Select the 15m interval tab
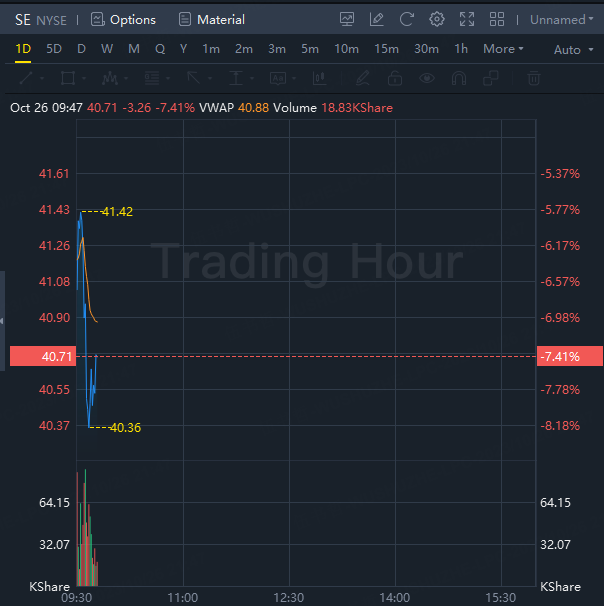The width and height of the screenshot is (604, 606). pyautogui.click(x=386, y=49)
